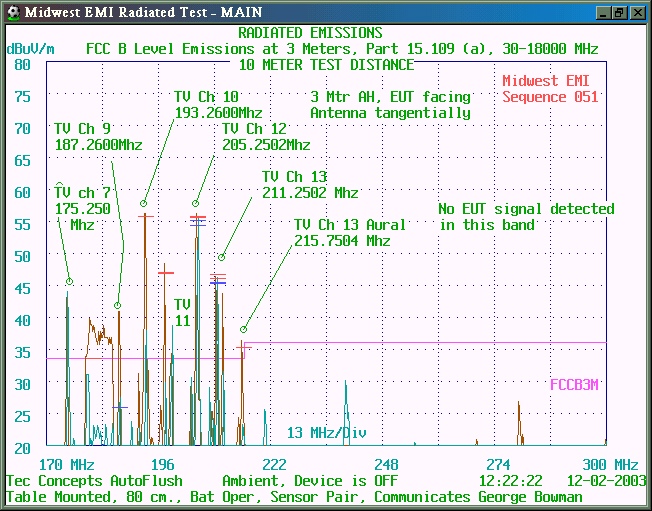Click the circle marker on TV ch 7 peak
This screenshot has width=652, height=511.
point(69,282)
